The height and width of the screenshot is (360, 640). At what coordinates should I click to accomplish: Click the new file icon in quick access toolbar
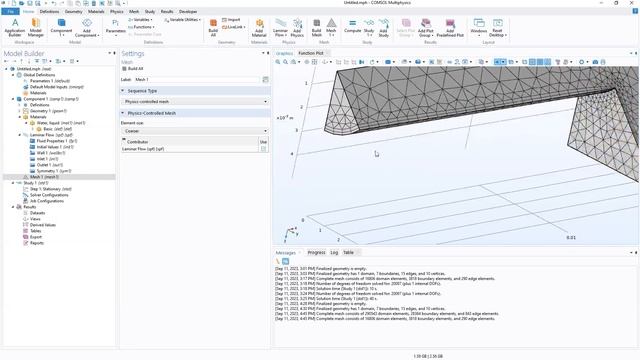pos(13,3)
